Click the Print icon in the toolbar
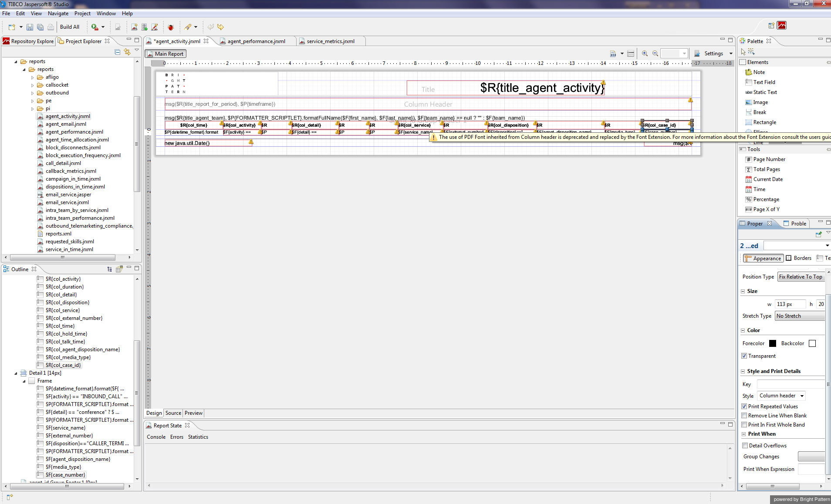The height and width of the screenshot is (504, 831). tap(51, 27)
